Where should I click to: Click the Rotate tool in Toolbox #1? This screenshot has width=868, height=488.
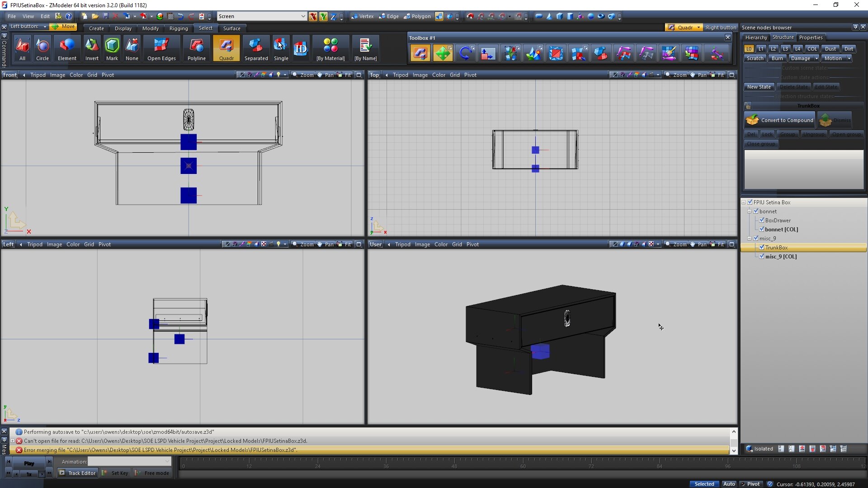pos(465,53)
